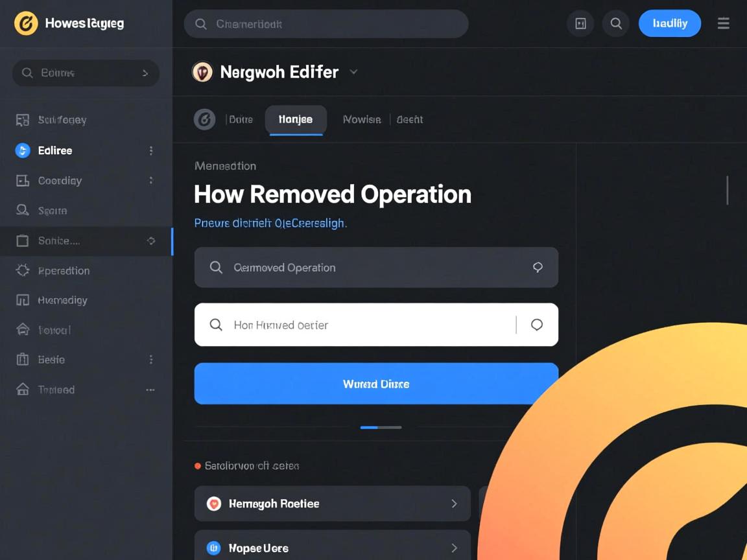This screenshot has width=747, height=560.
Task: Switch to the Honjee tab
Action: point(296,119)
